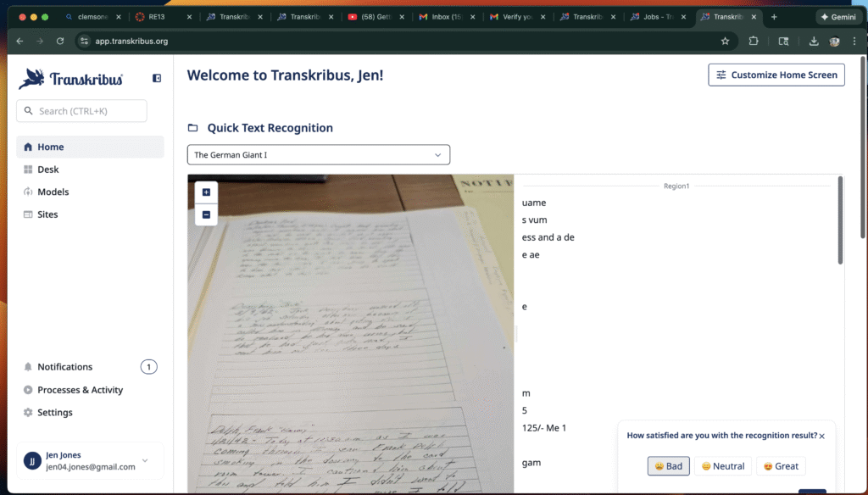
Task: Zoom out of the document image
Action: [x=206, y=215]
